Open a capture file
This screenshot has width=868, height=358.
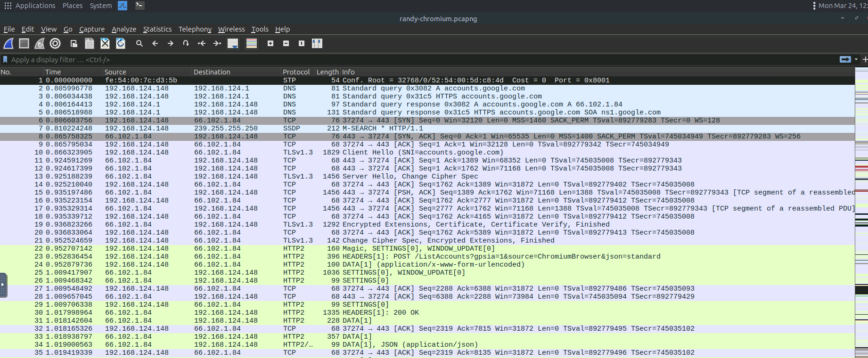(74, 43)
